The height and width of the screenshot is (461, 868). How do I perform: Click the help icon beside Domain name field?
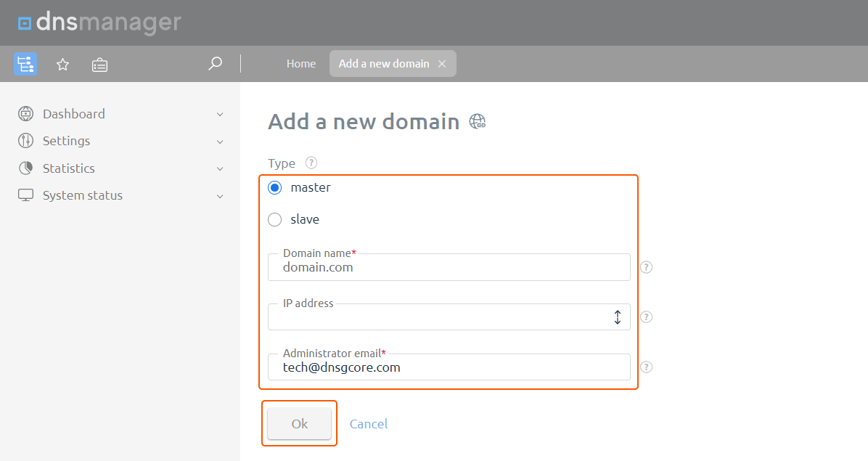[646, 267]
